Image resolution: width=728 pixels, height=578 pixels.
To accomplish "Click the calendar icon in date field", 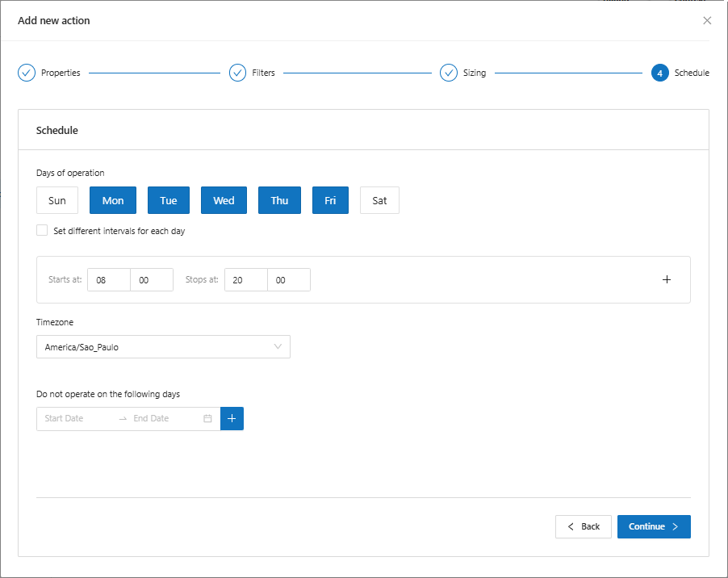I will click(207, 418).
